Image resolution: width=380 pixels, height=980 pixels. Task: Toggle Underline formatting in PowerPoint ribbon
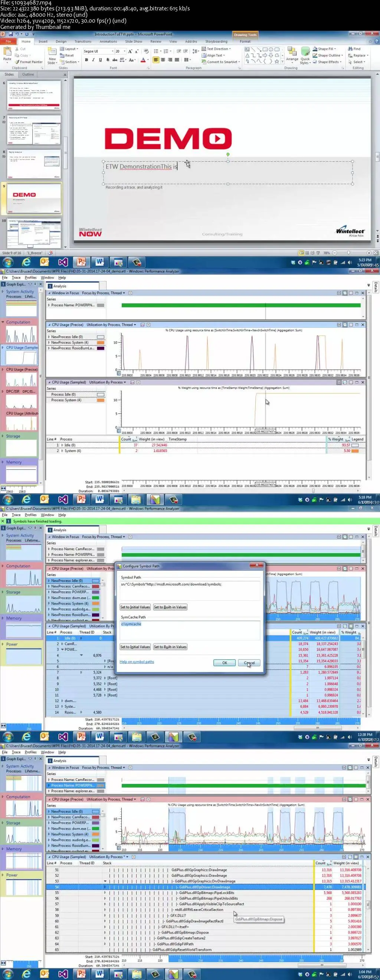101,60
